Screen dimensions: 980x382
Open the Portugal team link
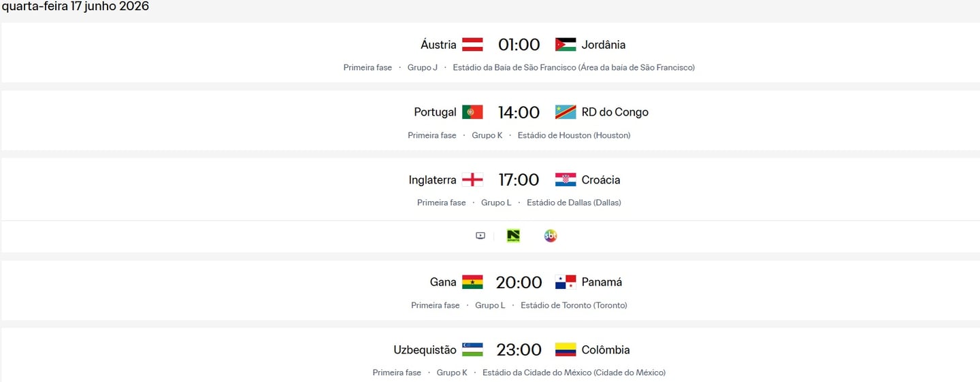click(435, 112)
